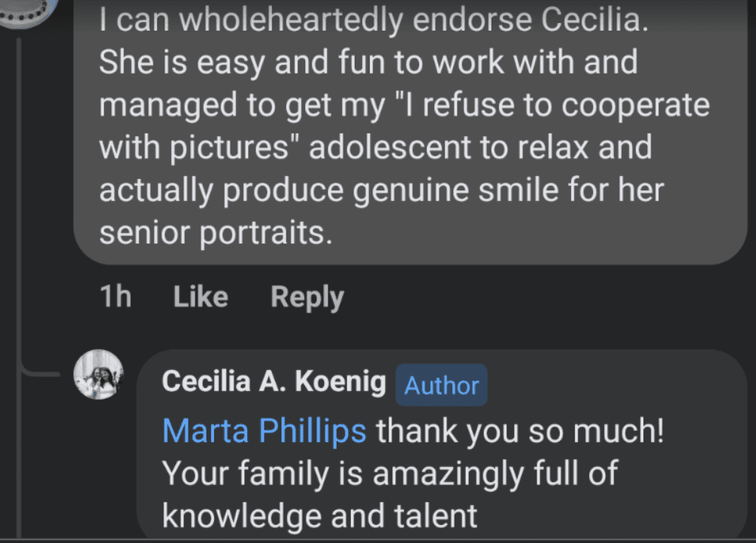Like the endorsement comment about Cecilia
The width and height of the screenshot is (756, 543).
click(201, 297)
